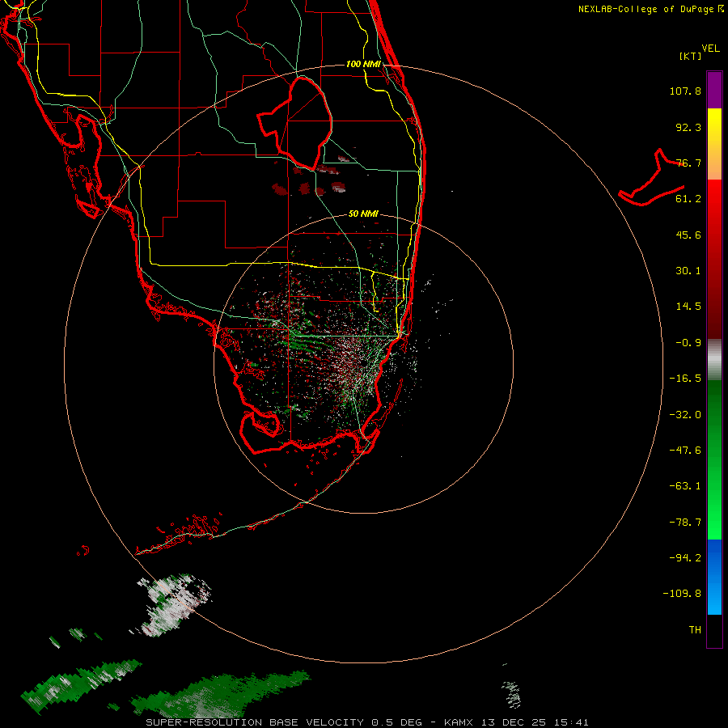The width and height of the screenshot is (728, 728).
Task: Click the -78.7 velocity scale value
Action: pos(685,523)
